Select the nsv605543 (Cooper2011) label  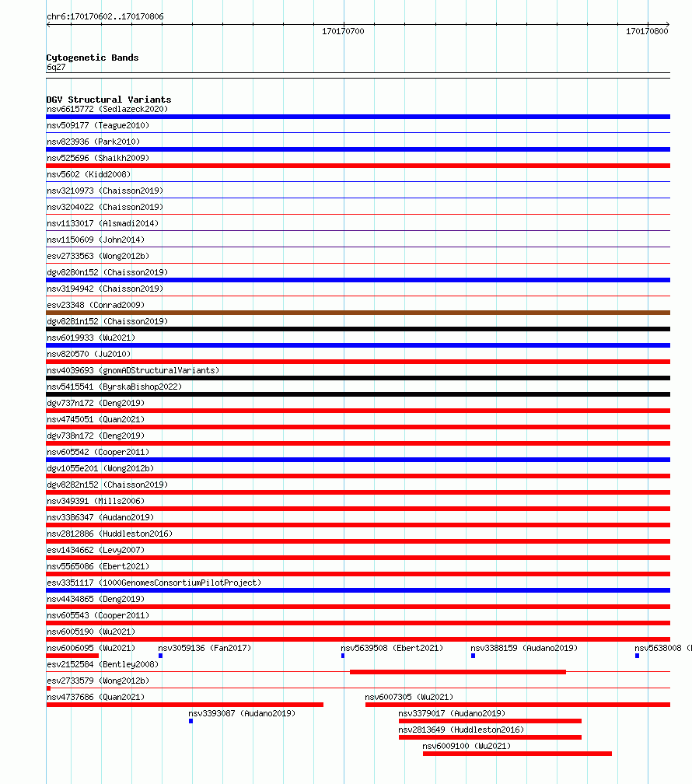pyautogui.click(x=98, y=615)
